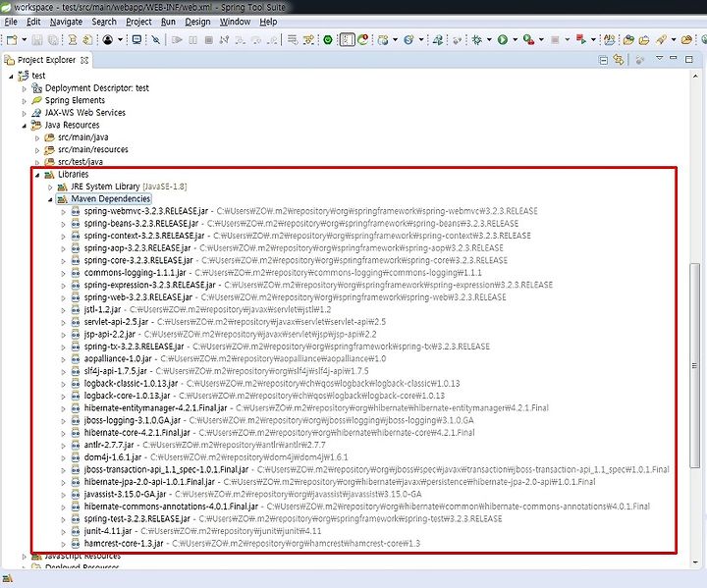Open dropdown next to black round icon
This screenshot has height=588, width=707.
[x=120, y=39]
